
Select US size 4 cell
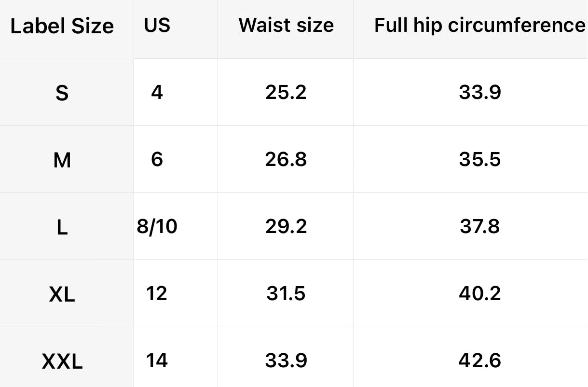tap(157, 92)
